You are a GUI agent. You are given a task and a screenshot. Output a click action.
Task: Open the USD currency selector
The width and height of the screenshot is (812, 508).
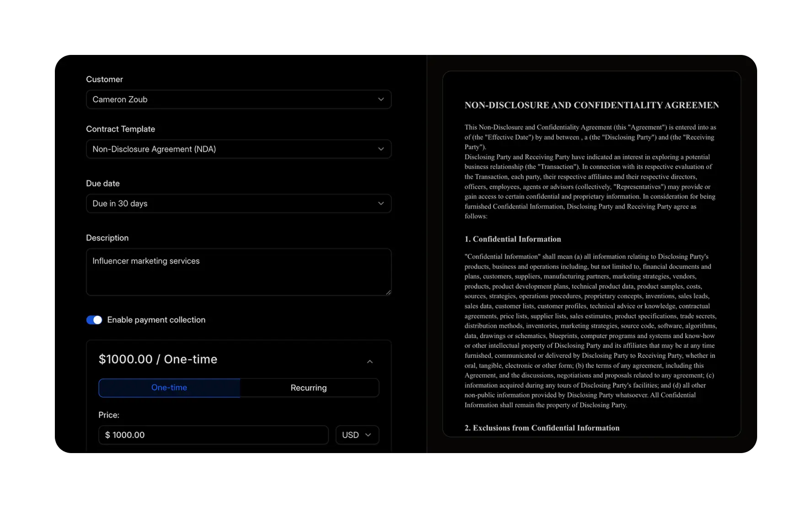click(357, 435)
